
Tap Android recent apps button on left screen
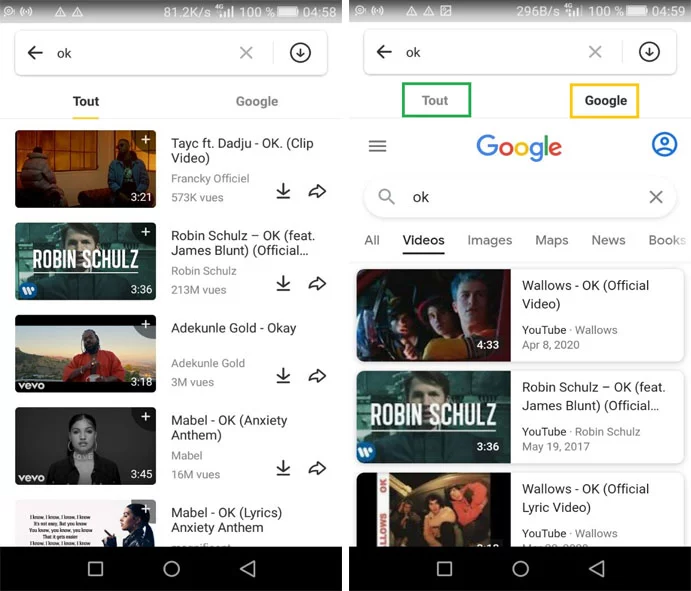click(95, 569)
